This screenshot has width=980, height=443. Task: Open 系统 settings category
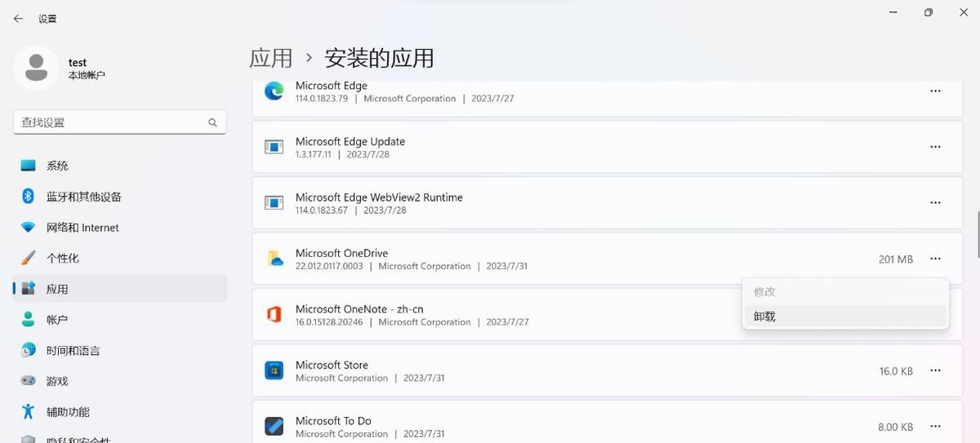pos(120,166)
